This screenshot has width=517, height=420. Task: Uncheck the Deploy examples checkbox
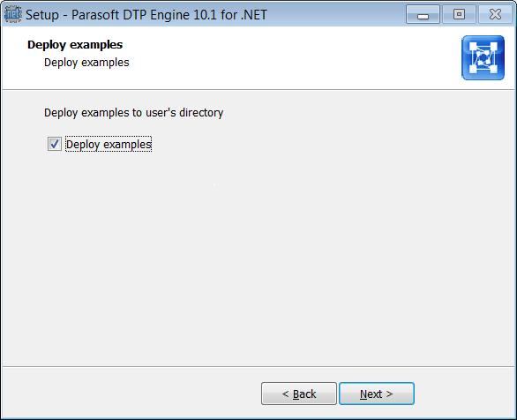click(x=55, y=144)
